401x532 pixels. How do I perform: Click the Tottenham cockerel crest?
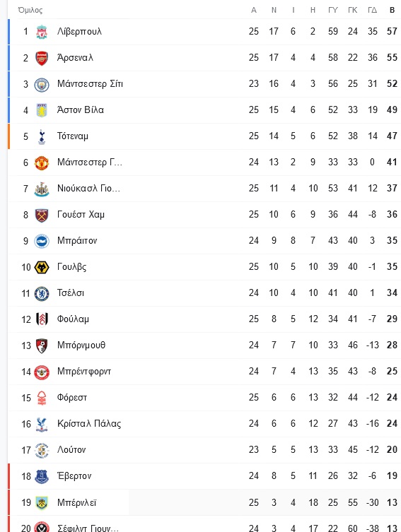pos(42,136)
